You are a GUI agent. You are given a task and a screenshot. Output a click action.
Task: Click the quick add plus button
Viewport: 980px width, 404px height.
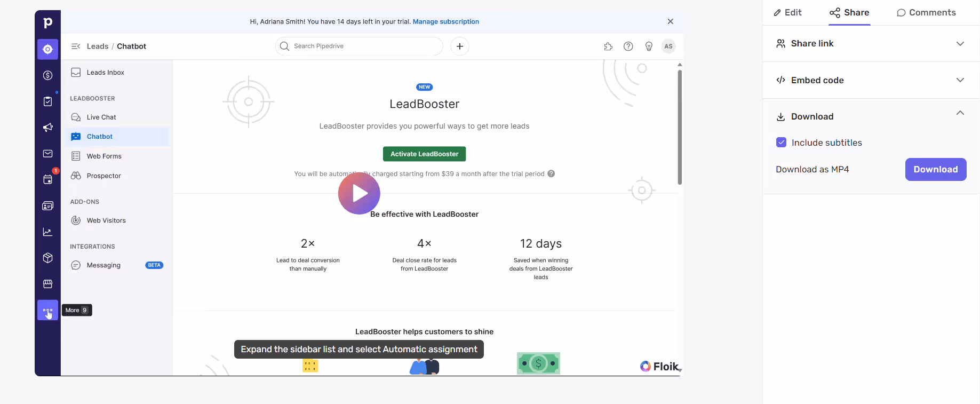click(x=460, y=46)
